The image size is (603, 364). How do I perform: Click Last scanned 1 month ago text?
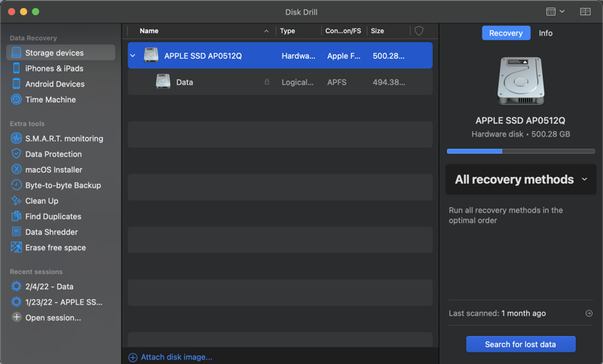tap(497, 314)
